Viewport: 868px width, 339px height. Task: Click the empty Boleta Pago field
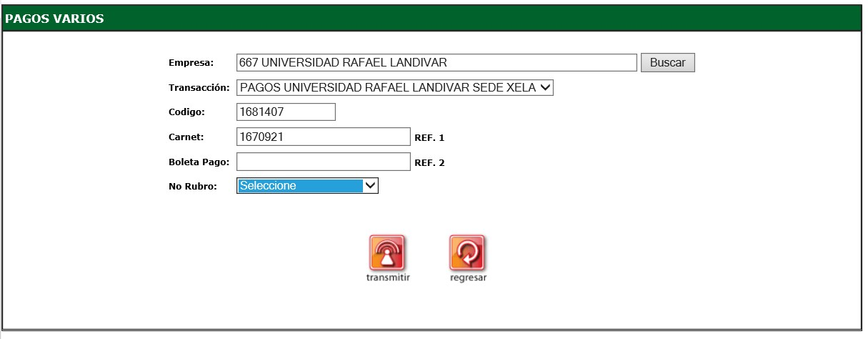click(323, 162)
